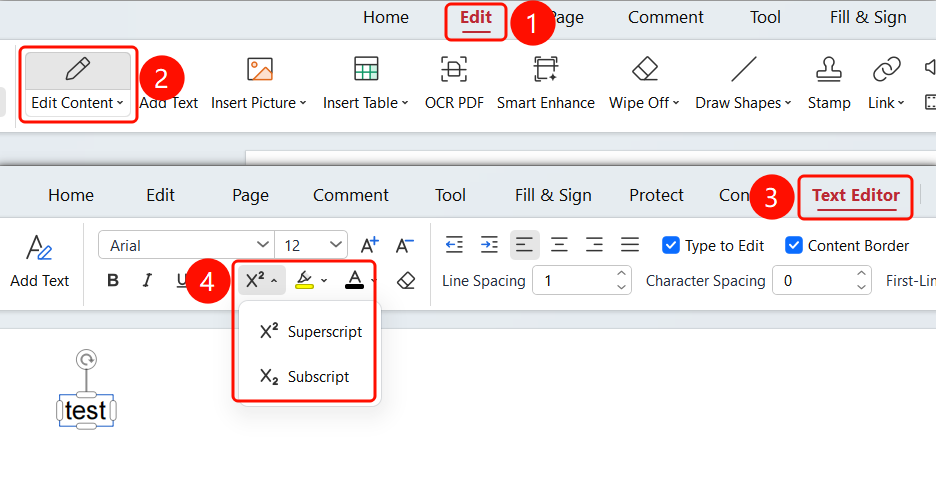Click the Stamp tool icon

(829, 69)
